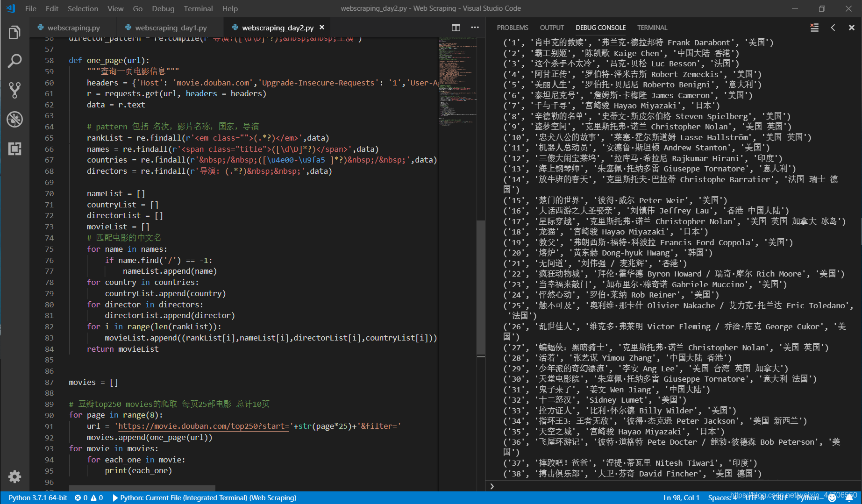Screen dimensions: 862x504
Task: Open the Go menu
Action: click(x=138, y=8)
